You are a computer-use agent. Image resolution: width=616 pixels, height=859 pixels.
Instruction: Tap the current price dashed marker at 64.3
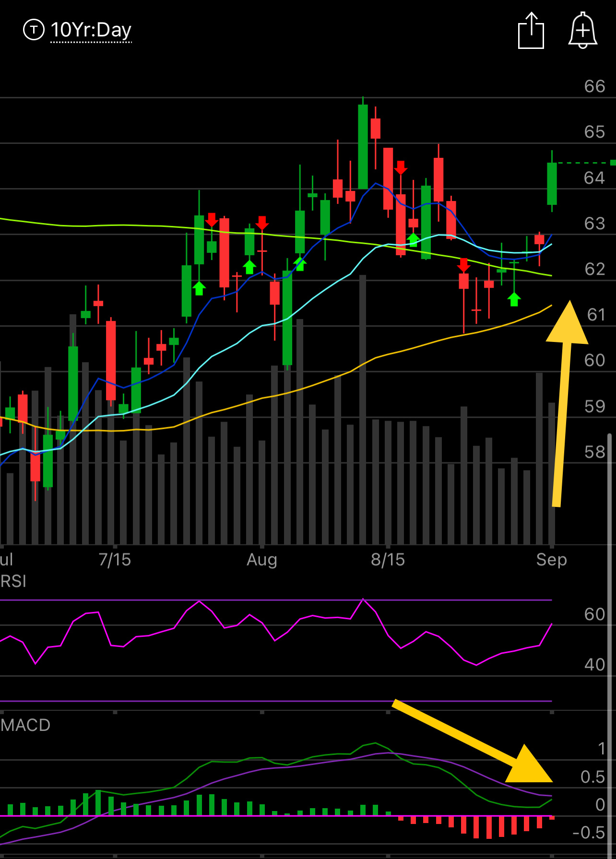pyautogui.click(x=586, y=163)
